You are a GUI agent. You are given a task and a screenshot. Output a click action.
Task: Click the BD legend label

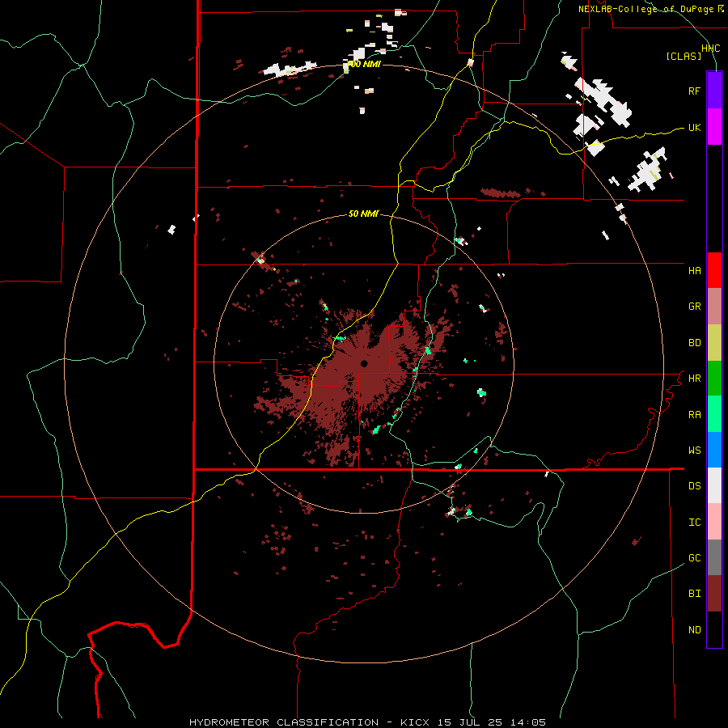pos(694,343)
